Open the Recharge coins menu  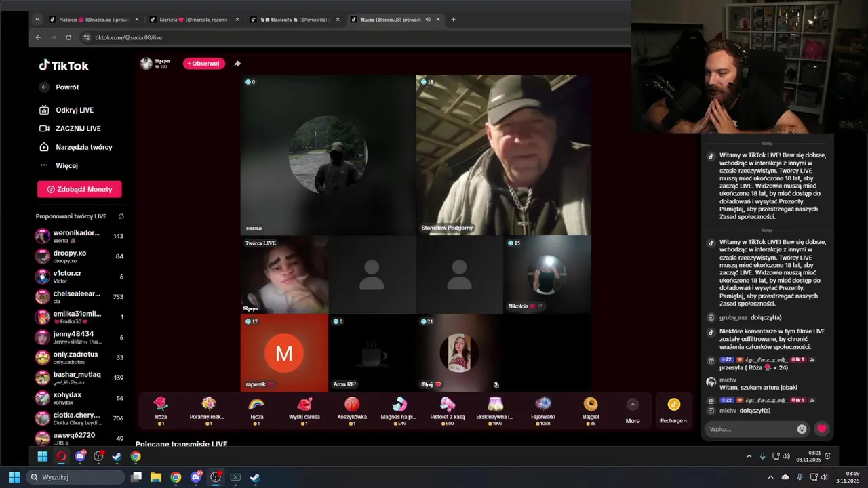[x=674, y=411]
